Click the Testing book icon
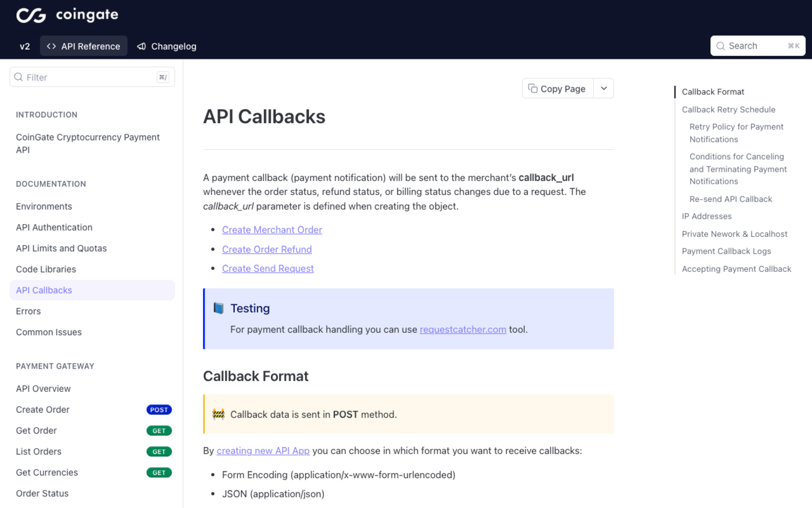Viewport: 812px width, 508px height. pyautogui.click(x=219, y=308)
